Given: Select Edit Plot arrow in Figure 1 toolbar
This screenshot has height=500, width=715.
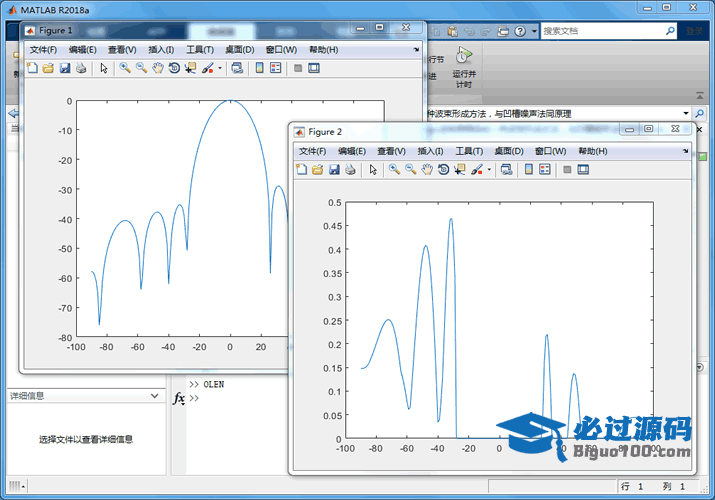Looking at the screenshot, I should coord(104,68).
